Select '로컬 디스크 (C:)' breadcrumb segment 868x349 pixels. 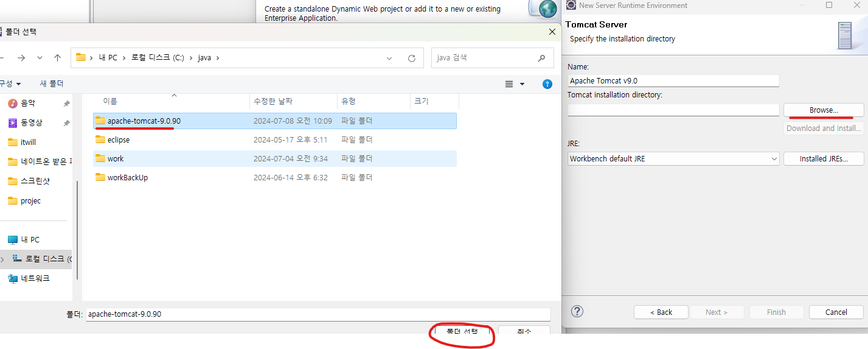click(158, 58)
